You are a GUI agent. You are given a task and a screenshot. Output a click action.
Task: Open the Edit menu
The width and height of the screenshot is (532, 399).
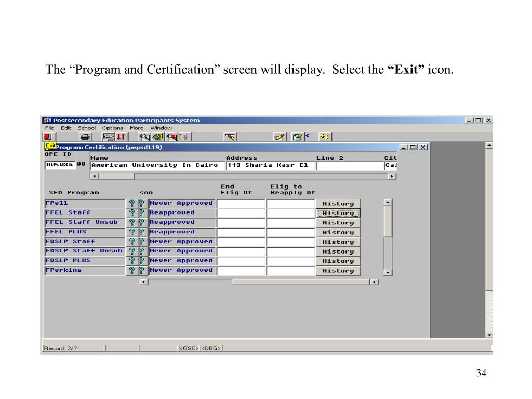[x=66, y=128]
